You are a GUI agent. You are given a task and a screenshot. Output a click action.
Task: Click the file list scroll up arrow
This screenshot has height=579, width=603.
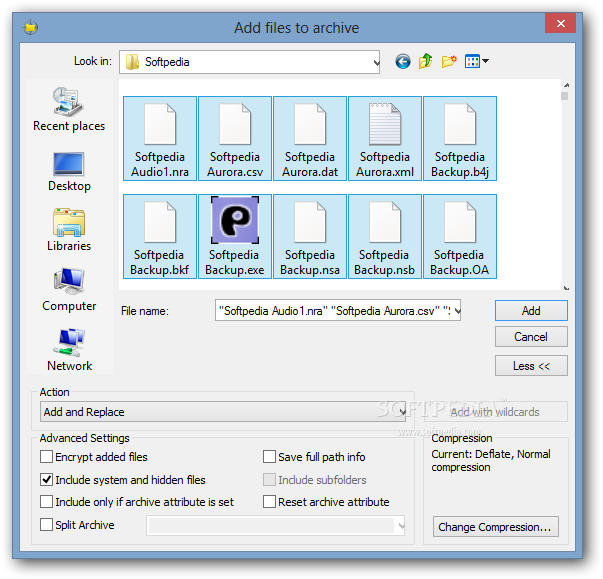pyautogui.click(x=566, y=85)
